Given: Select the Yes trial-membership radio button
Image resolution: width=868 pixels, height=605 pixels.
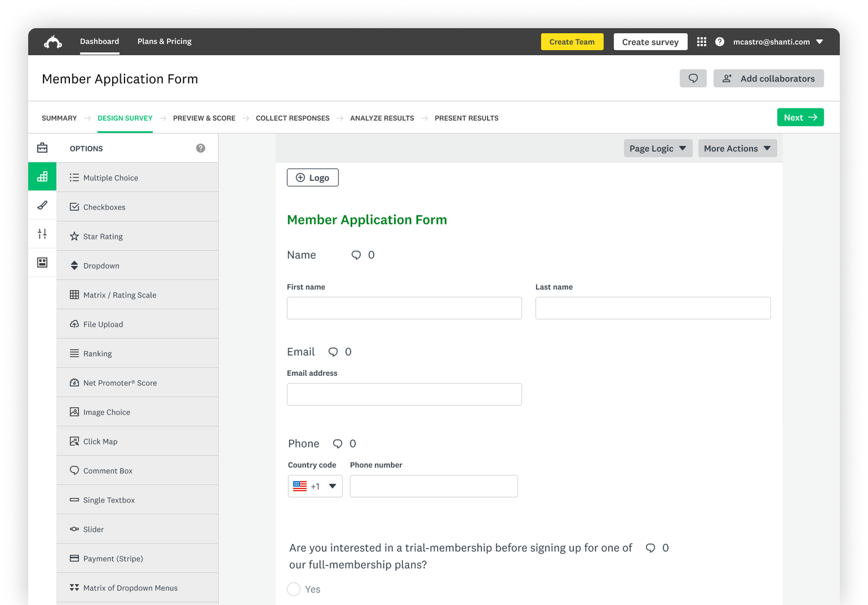Looking at the screenshot, I should click(x=293, y=588).
